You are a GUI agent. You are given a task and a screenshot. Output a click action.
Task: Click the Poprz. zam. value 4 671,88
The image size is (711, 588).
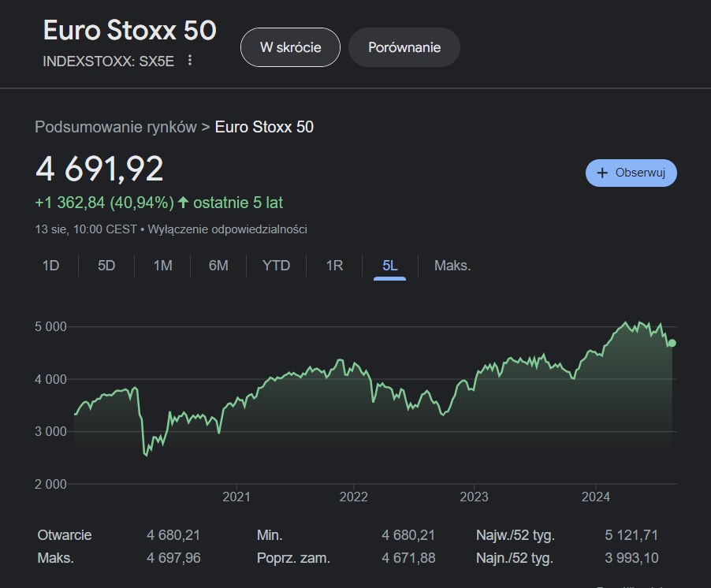click(x=408, y=558)
